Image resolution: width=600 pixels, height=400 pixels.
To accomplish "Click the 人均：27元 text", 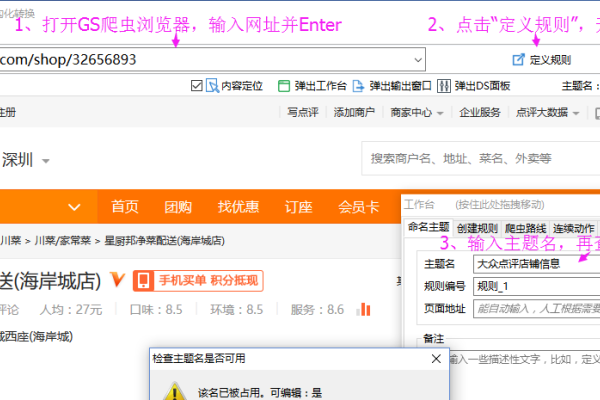I will point(71,309).
